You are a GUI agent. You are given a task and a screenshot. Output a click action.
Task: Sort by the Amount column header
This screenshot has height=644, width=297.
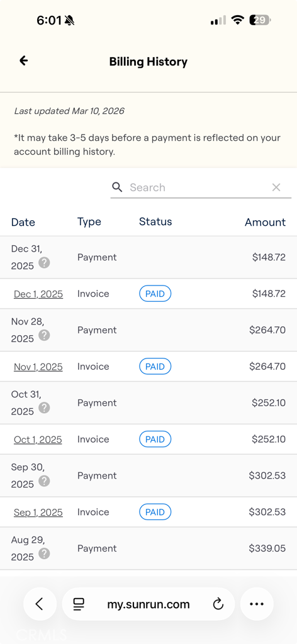point(265,222)
